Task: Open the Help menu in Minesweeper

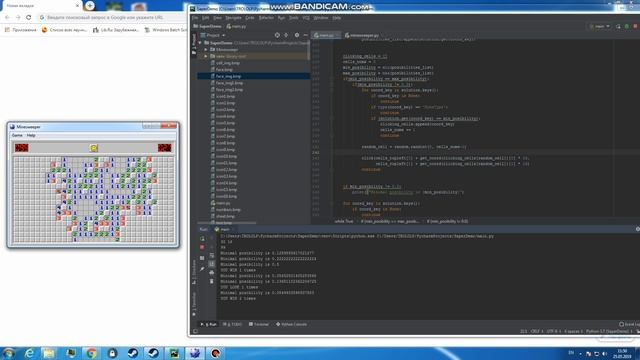Action: pyautogui.click(x=31, y=135)
